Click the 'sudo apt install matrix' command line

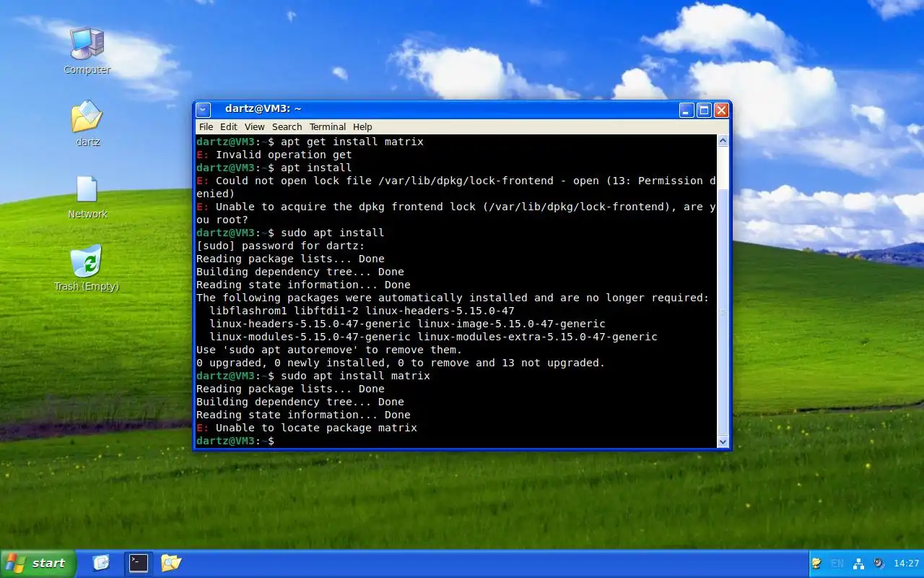(x=313, y=376)
